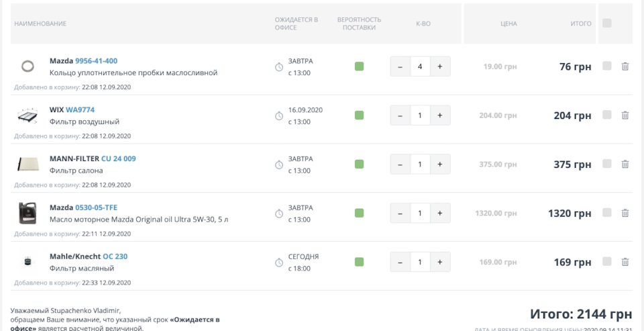Viewport: 644px width, 331px height.
Task: Click the НАИМЕНОВАНИЕ column header
Action: coord(40,24)
